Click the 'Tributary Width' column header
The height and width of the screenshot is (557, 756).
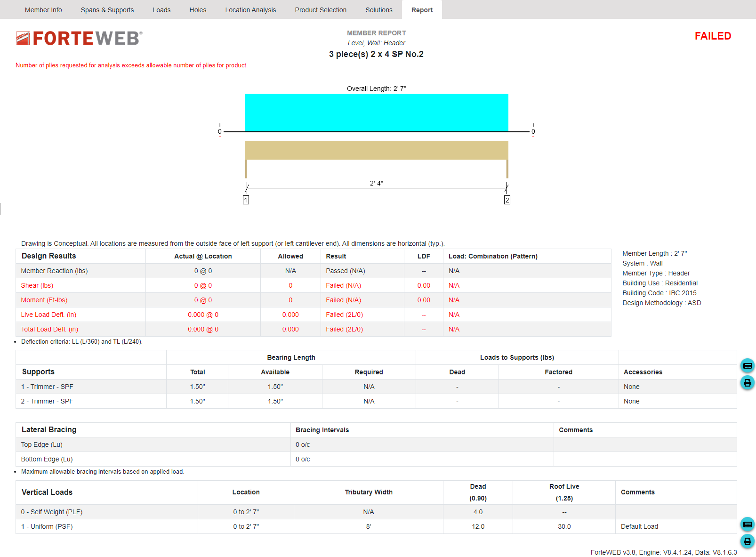coord(369,492)
